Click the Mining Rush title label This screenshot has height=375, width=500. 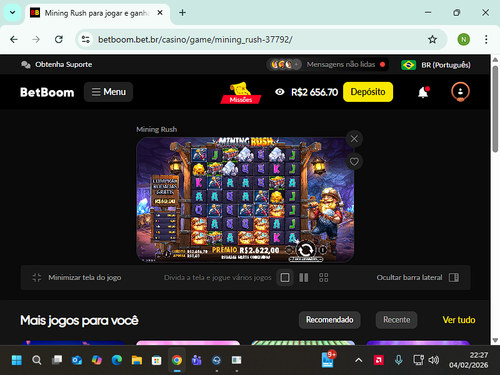pos(156,129)
